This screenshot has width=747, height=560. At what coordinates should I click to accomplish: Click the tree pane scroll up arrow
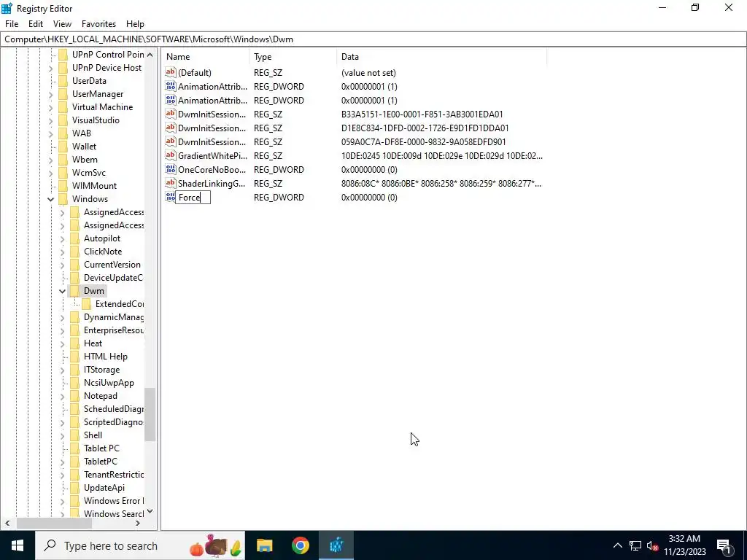150,55
